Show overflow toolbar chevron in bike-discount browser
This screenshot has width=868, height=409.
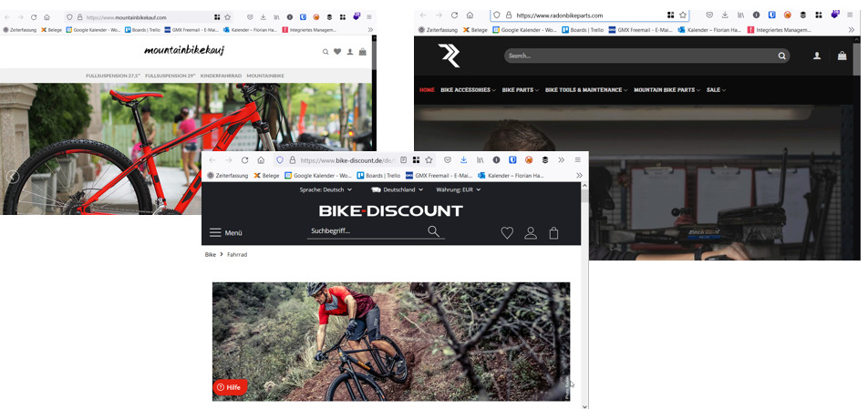[x=562, y=160]
